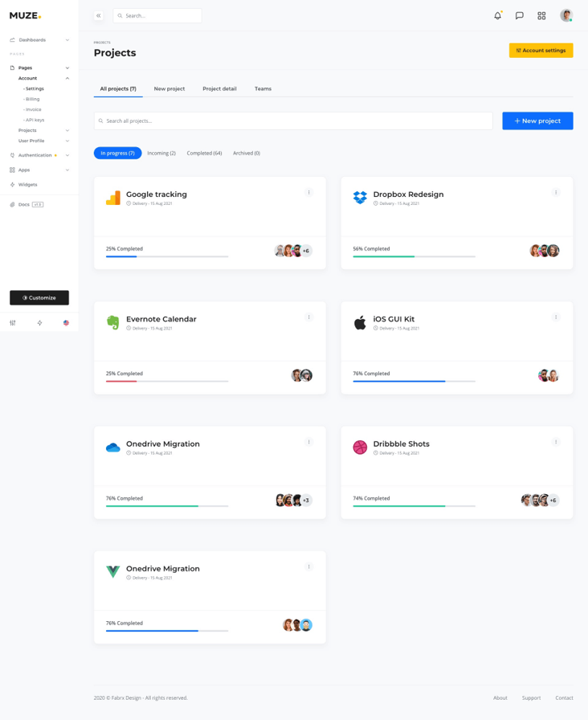Screen dimensions: 588x720
Task: Expand the Projects submenu in sidebar
Action: (x=43, y=130)
